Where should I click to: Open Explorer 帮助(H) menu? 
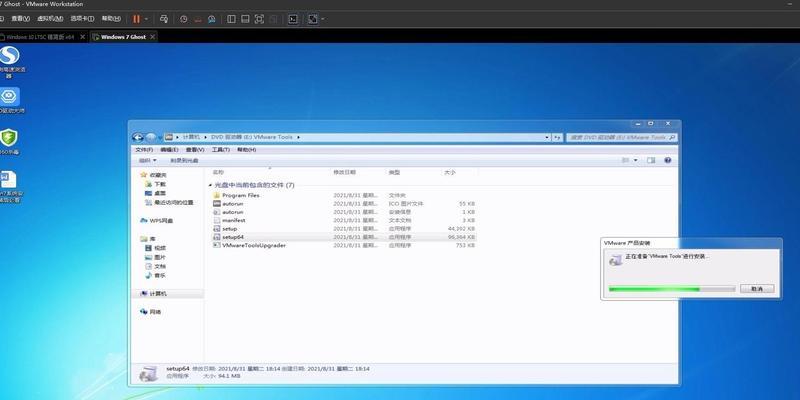[x=246, y=150]
